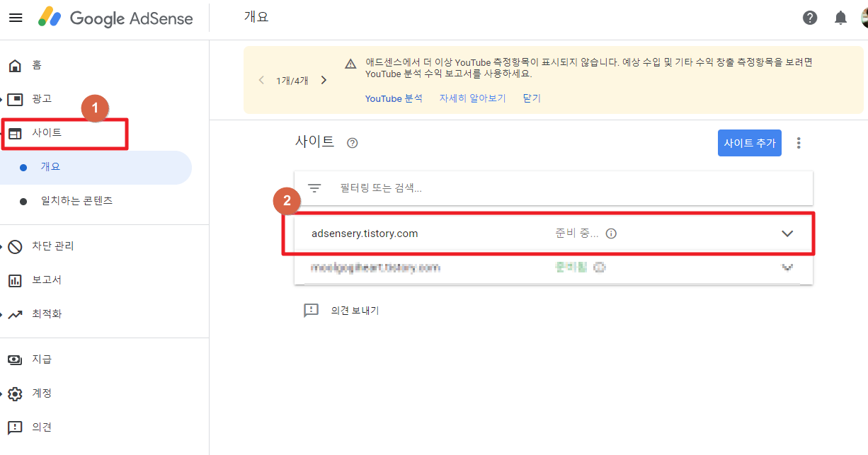The width and height of the screenshot is (868, 455).
Task: Expand the adsensery.tistory.com row chevron
Action: coord(787,234)
